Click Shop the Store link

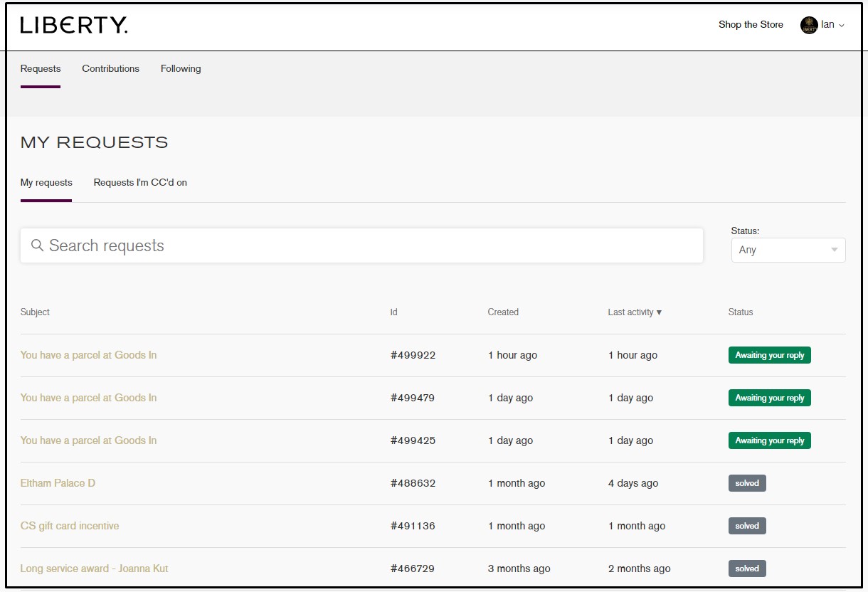(x=751, y=25)
